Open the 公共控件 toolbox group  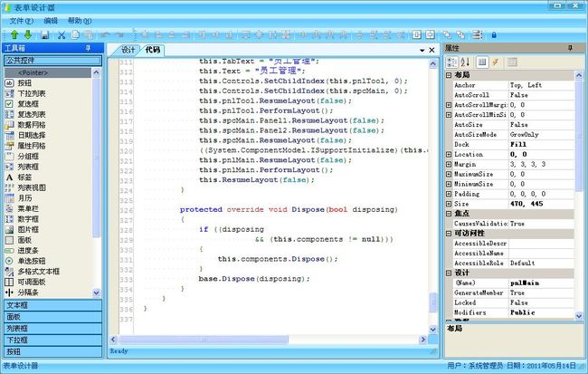(x=52, y=60)
